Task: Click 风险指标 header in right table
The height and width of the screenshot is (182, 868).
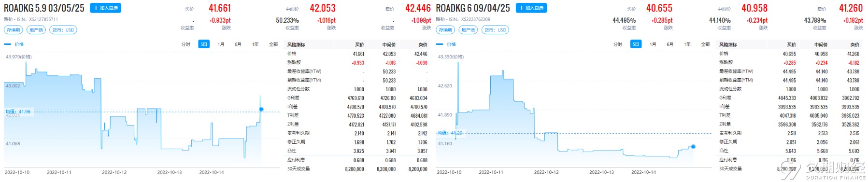Action: pyautogui.click(x=728, y=44)
